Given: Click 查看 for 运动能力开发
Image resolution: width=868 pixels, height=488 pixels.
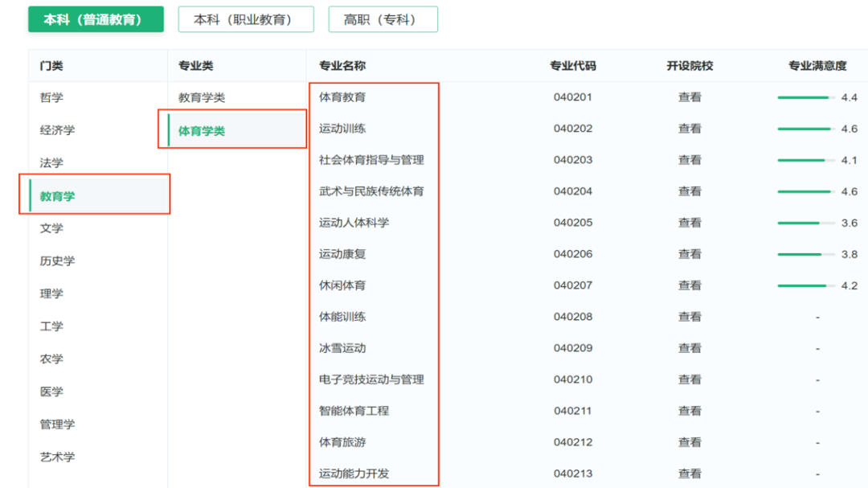Looking at the screenshot, I should (x=690, y=474).
